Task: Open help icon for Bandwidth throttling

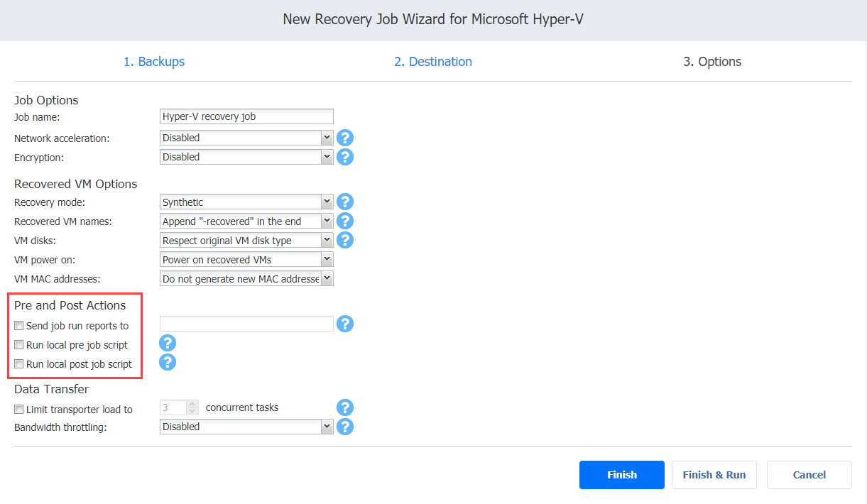Action: coord(345,427)
